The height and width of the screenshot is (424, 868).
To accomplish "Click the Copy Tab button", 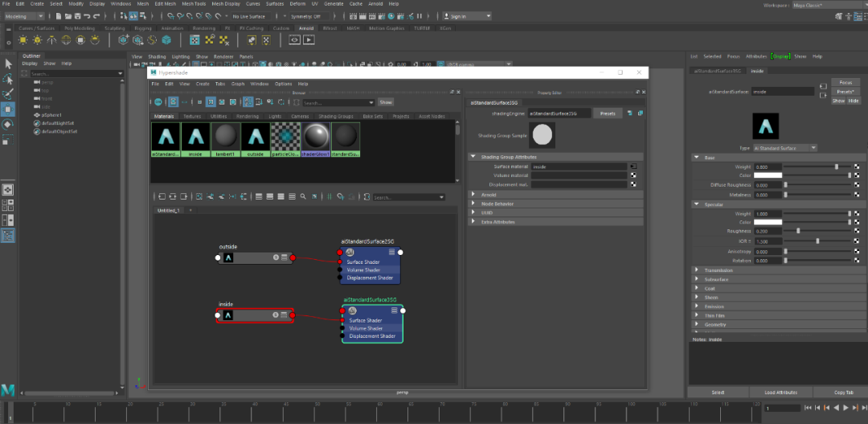I will [x=843, y=392].
